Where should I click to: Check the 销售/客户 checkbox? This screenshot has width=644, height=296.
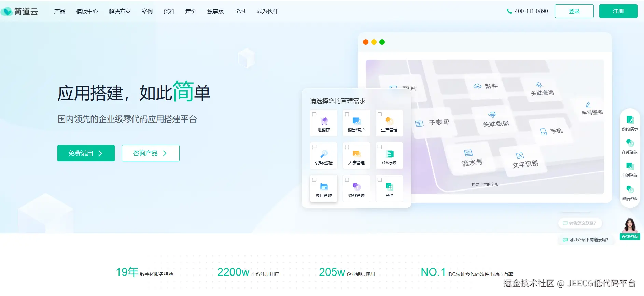(347, 114)
